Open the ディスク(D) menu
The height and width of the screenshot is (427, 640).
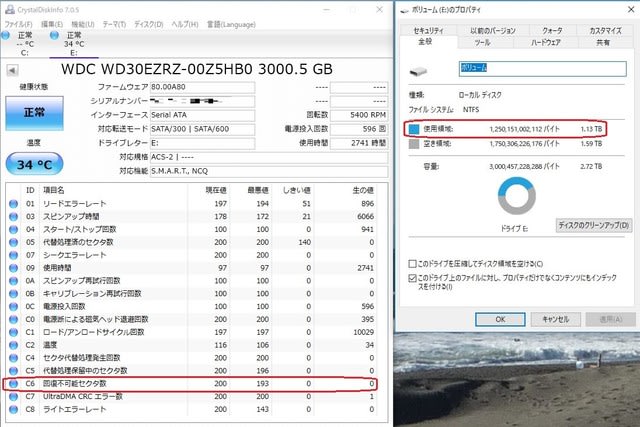[x=149, y=24]
